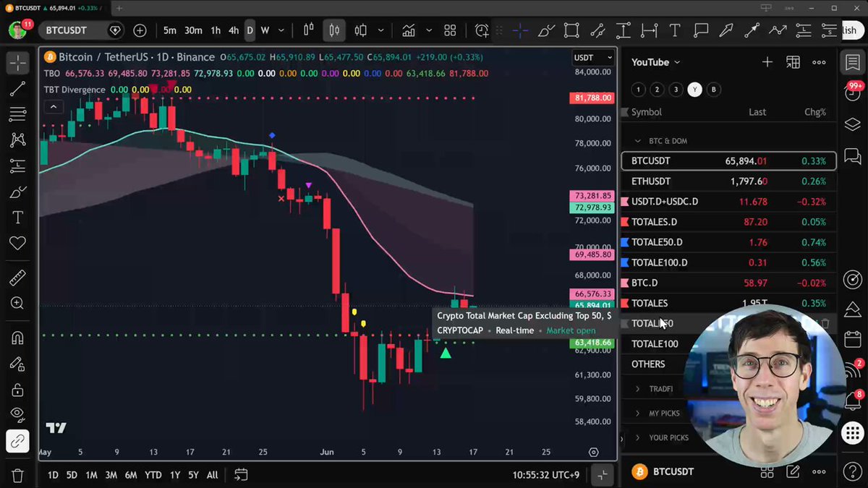This screenshot has height=488, width=868.
Task: Click the blue flag beside TOTALE50.D
Action: point(625,242)
